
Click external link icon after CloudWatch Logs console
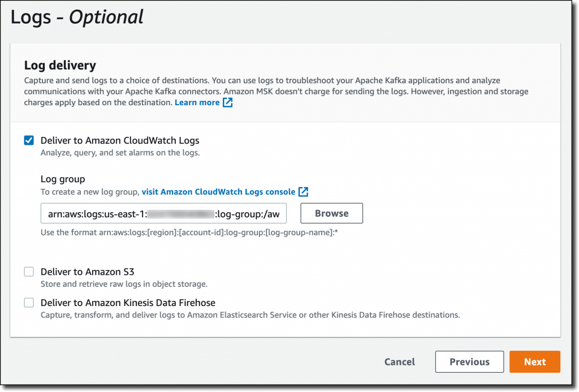[x=304, y=192]
